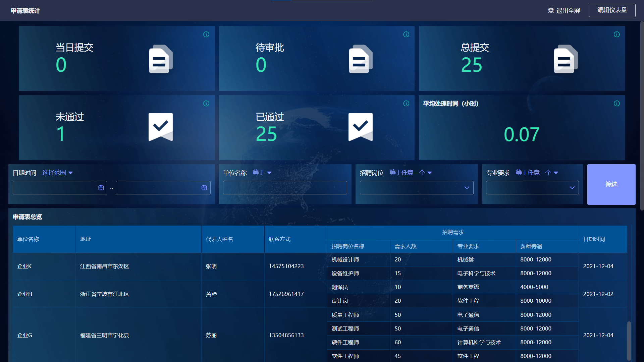The height and width of the screenshot is (362, 644).
Task: Click the 筛选 filter button
Action: [x=611, y=184]
